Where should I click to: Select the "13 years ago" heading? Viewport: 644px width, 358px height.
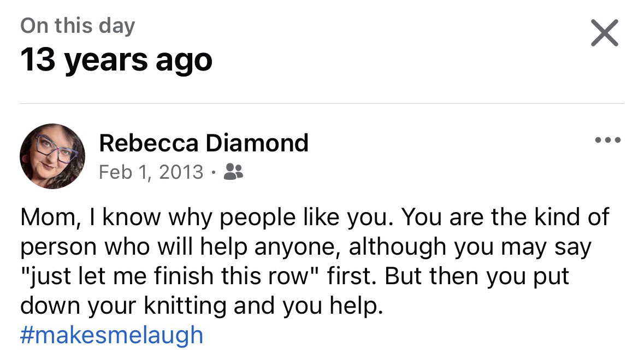116,60
